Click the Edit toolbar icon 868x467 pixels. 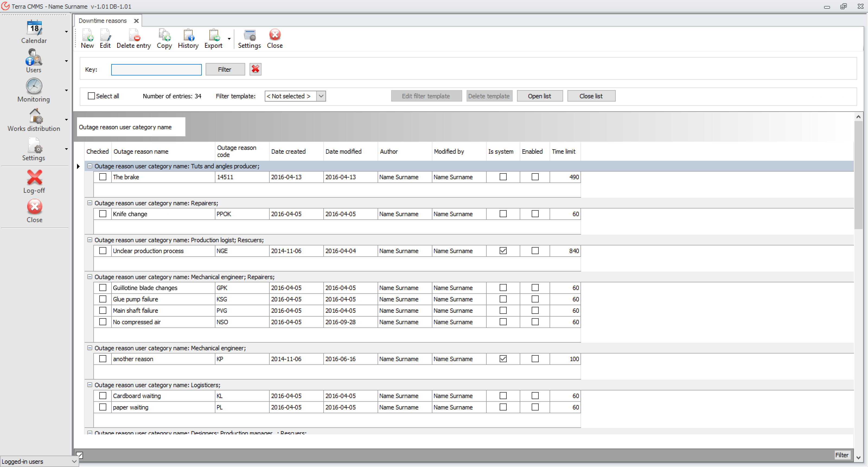tap(105, 39)
